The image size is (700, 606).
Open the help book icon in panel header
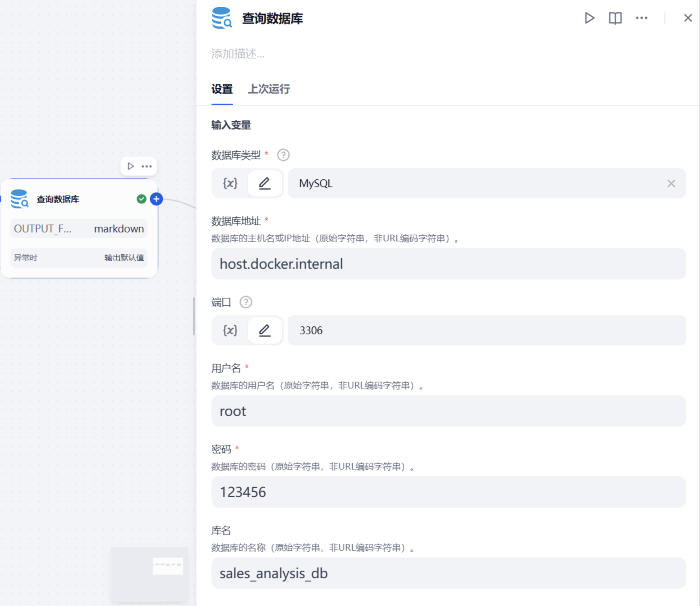pos(615,18)
